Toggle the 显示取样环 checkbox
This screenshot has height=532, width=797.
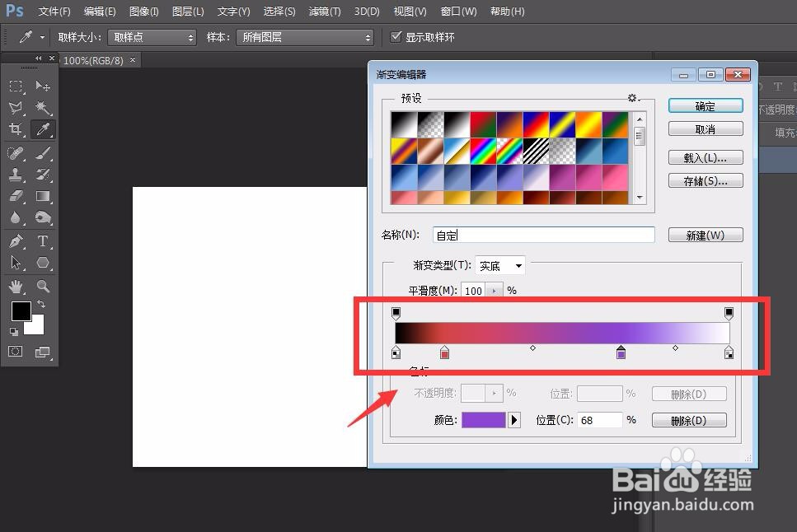point(396,36)
